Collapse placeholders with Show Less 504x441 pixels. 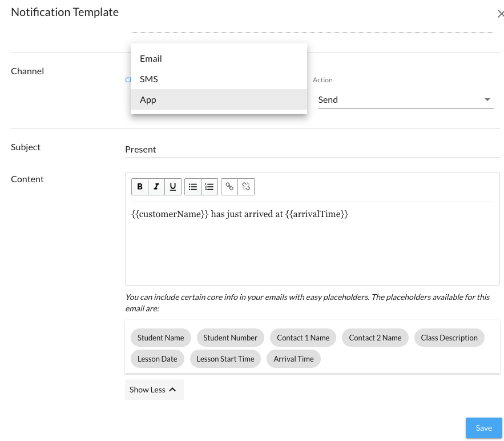154,390
